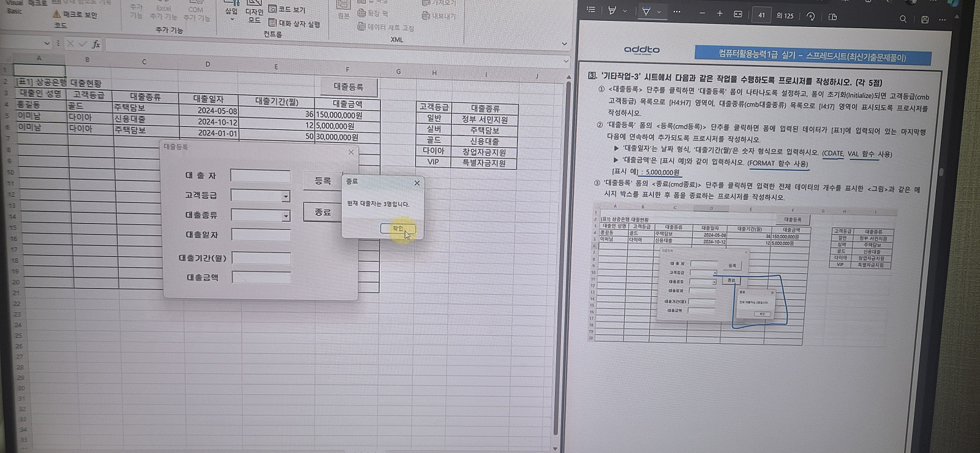Select the 대출기간(월) header cell
This screenshot has width=980, height=453.
[276, 102]
